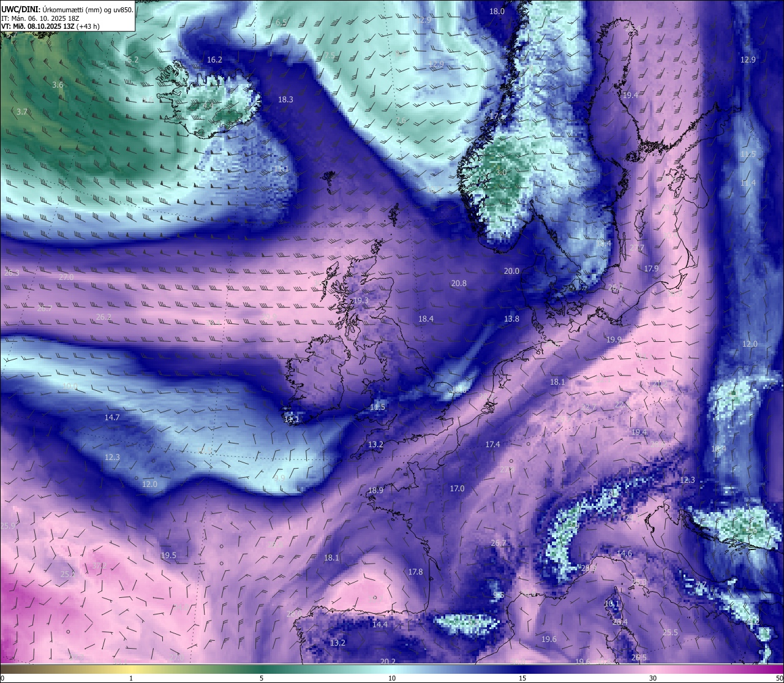The width and height of the screenshot is (784, 683).
Task: Click the '10' label on the color scale
Action: (x=392, y=678)
